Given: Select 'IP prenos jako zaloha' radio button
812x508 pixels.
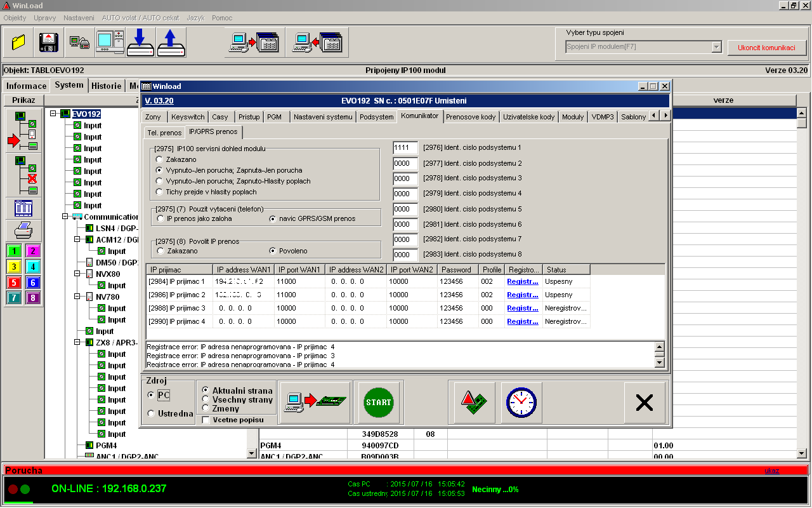Looking at the screenshot, I should [160, 219].
